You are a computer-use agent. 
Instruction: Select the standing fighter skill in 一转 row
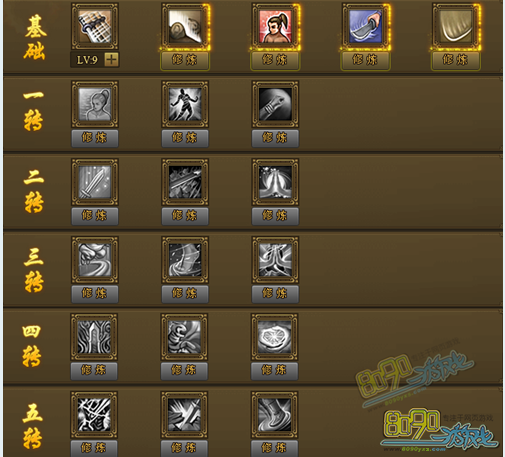tap(185, 104)
